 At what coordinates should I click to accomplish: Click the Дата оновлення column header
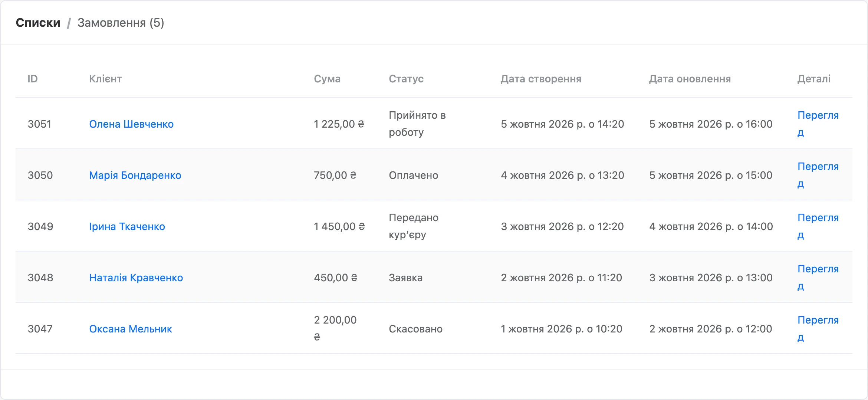tap(690, 79)
